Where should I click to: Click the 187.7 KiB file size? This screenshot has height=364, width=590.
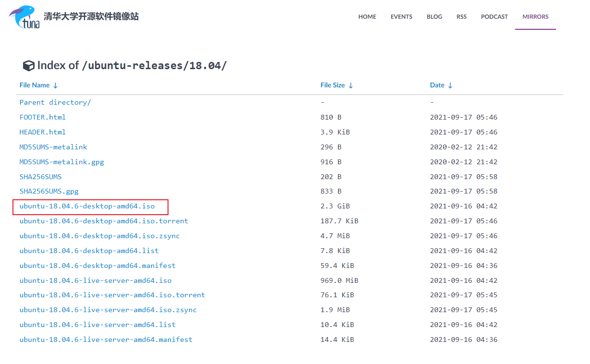pyautogui.click(x=339, y=221)
